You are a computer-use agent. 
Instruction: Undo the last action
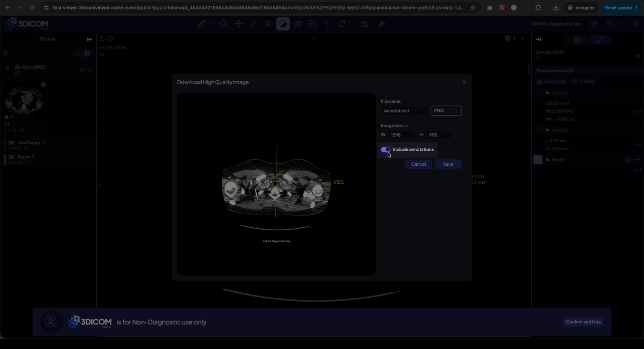(609, 24)
